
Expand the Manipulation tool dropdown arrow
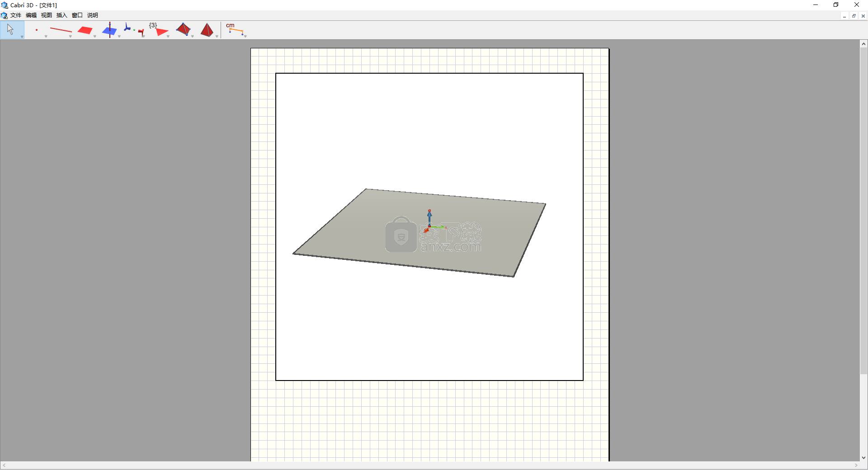click(x=22, y=37)
